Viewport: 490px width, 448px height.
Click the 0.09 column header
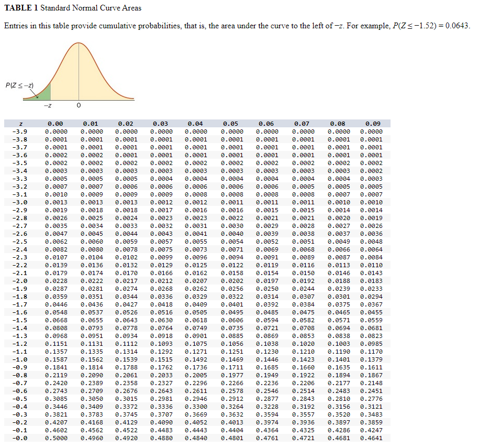(374, 123)
